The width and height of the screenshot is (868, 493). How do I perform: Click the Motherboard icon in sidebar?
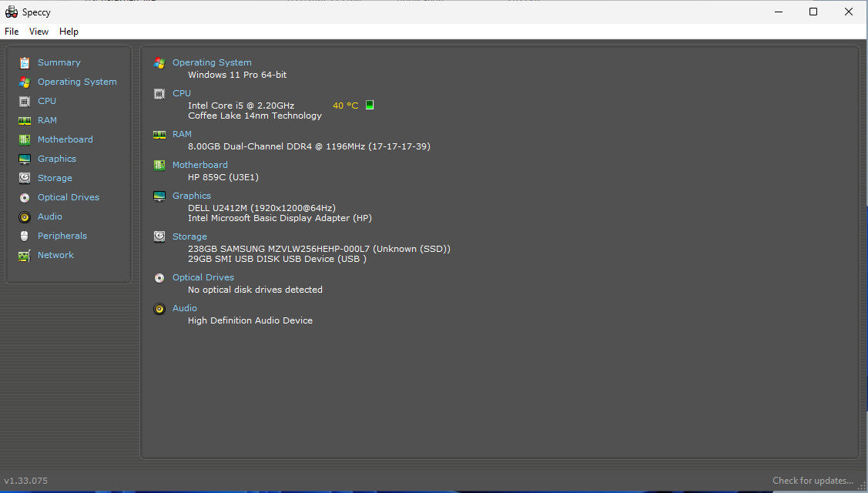25,139
